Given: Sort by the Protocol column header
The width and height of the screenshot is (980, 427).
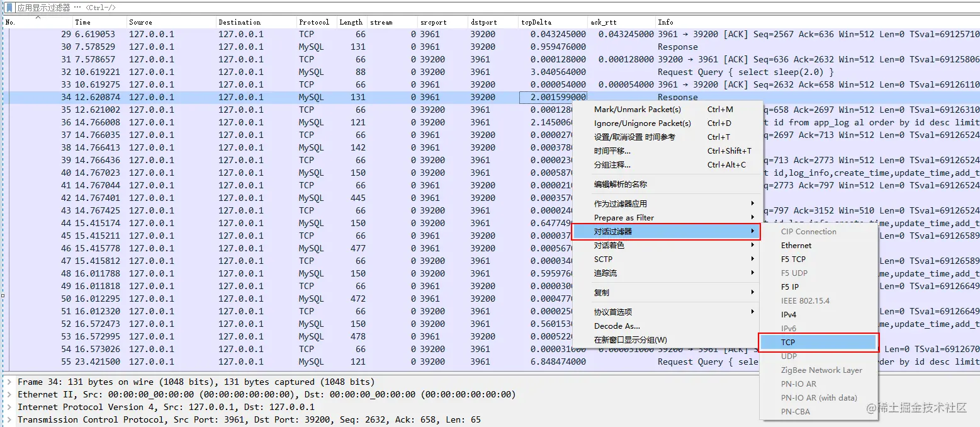Looking at the screenshot, I should tap(317, 22).
